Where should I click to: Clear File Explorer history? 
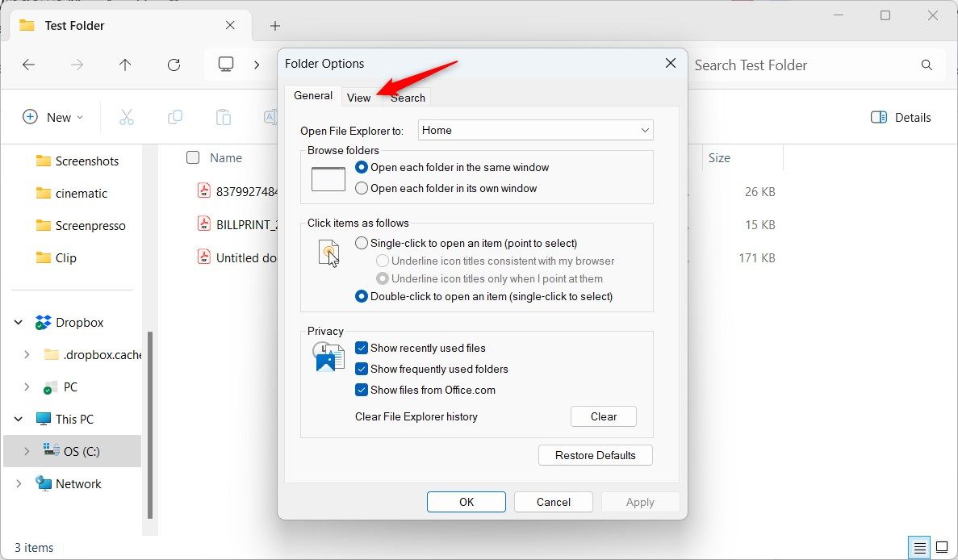click(604, 416)
